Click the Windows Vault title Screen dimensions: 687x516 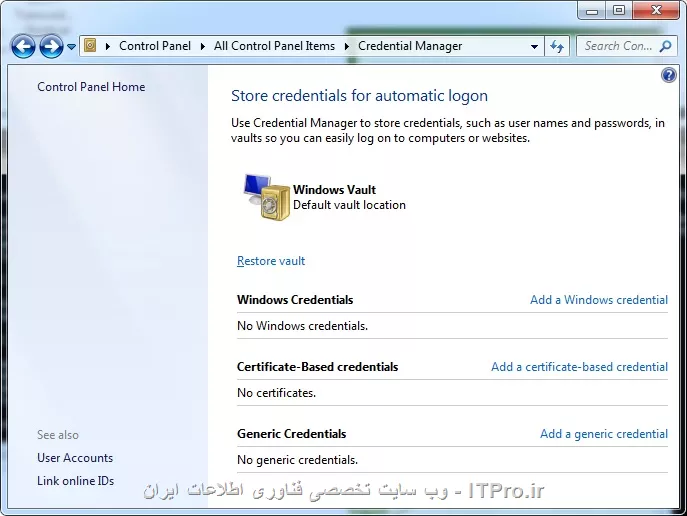pyautogui.click(x=334, y=190)
